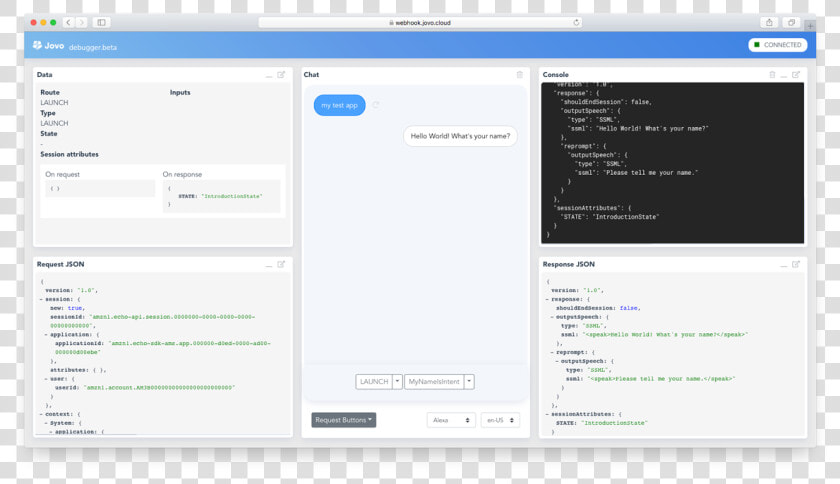Minimize the Data panel
Screen dimensions: 840x484
click(x=269, y=76)
